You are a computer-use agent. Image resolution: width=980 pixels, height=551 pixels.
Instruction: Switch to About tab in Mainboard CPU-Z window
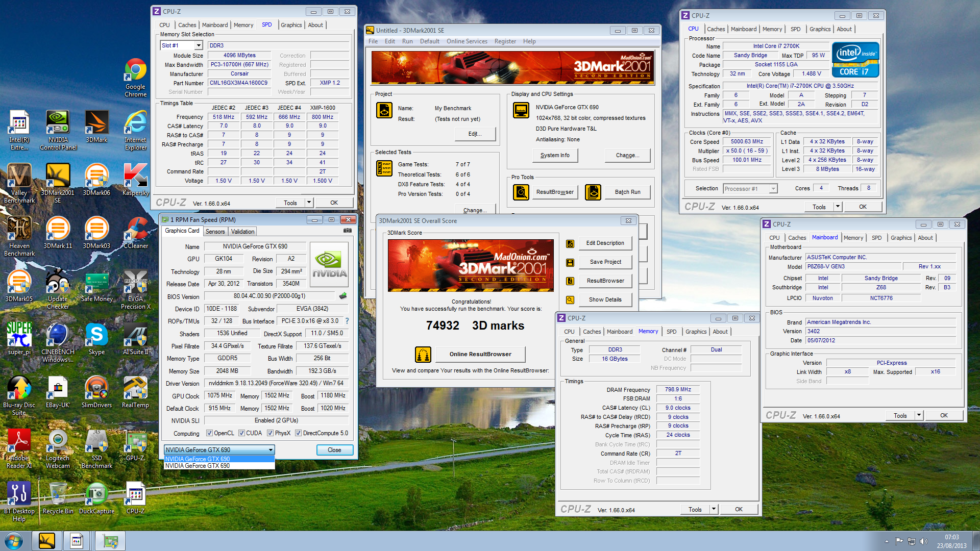[x=925, y=238]
